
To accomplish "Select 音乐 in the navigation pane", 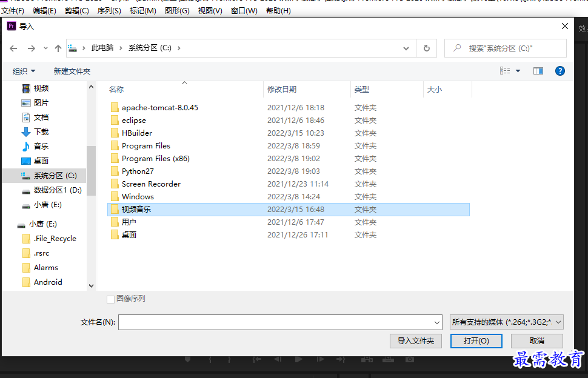I will pos(35,147).
